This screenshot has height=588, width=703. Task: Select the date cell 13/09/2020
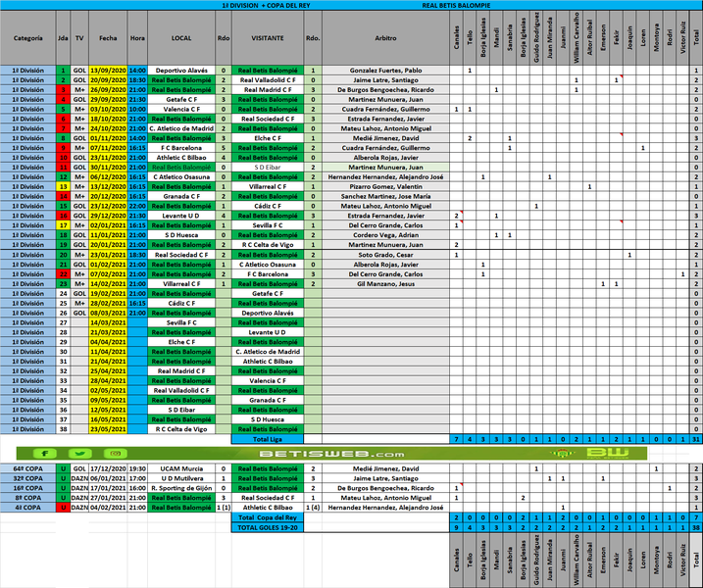pyautogui.click(x=108, y=71)
